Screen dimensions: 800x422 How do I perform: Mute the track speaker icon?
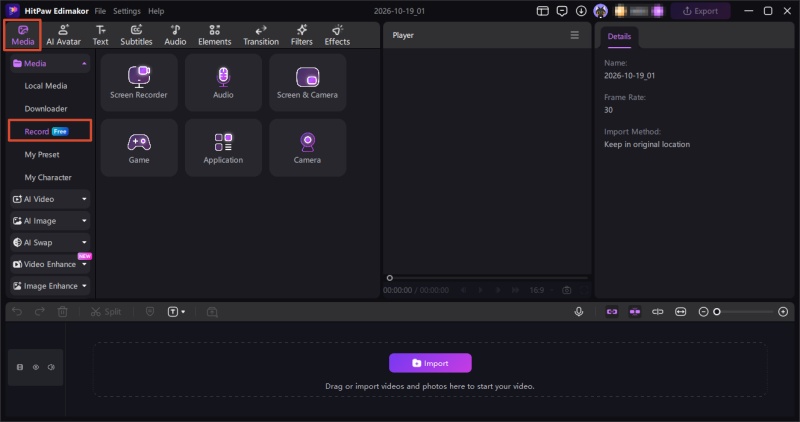pos(51,367)
